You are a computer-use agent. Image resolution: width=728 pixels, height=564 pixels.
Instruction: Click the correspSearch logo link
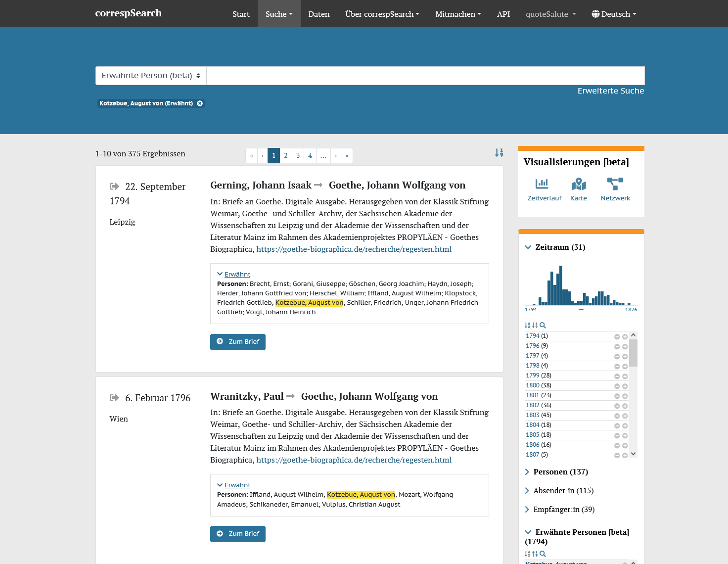(129, 13)
